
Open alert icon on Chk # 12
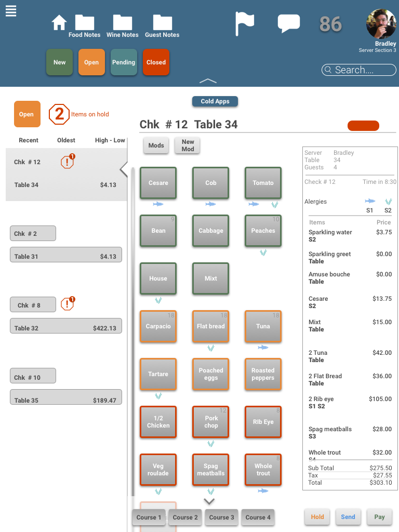tap(68, 162)
